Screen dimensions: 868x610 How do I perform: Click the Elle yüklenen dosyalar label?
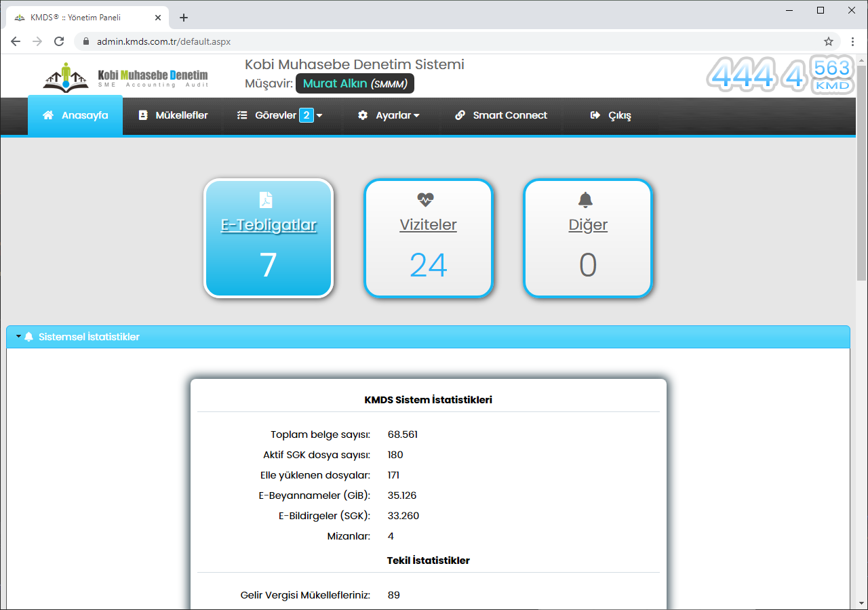pos(315,475)
